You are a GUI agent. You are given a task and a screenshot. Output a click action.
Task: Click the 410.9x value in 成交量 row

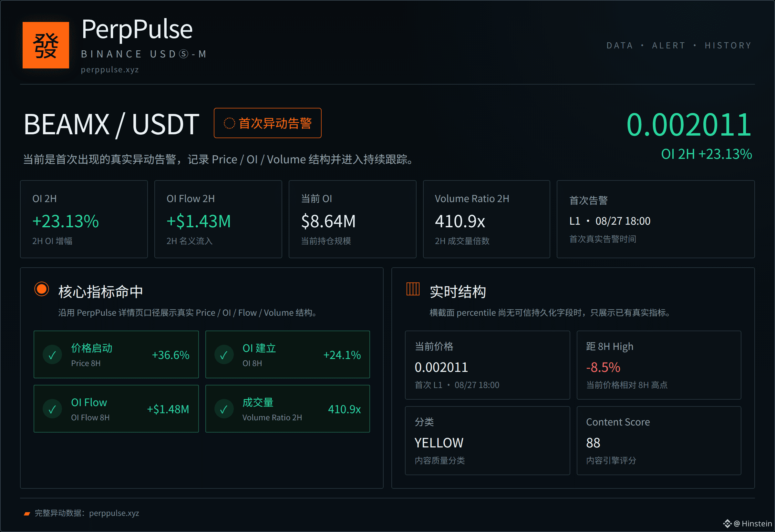(x=345, y=409)
